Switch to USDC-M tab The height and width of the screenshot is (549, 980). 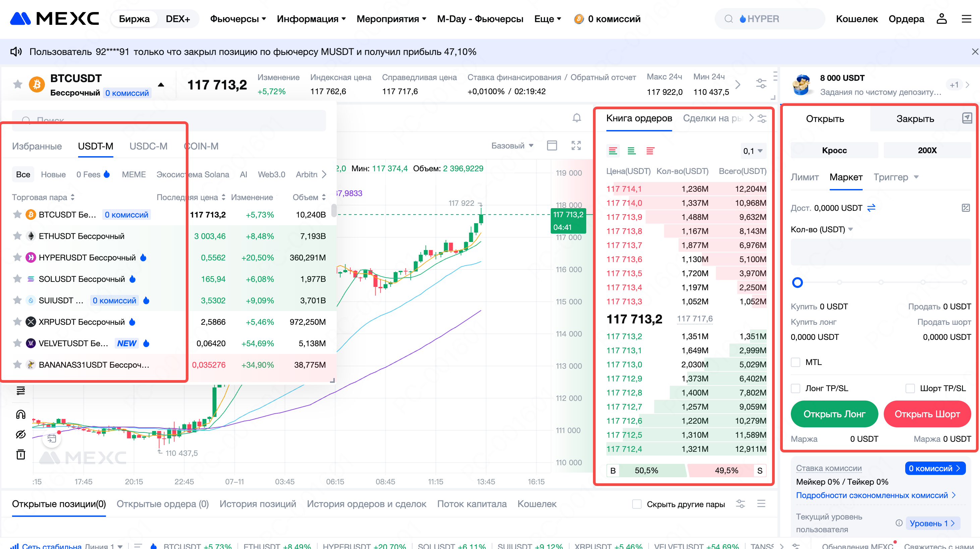148,146
